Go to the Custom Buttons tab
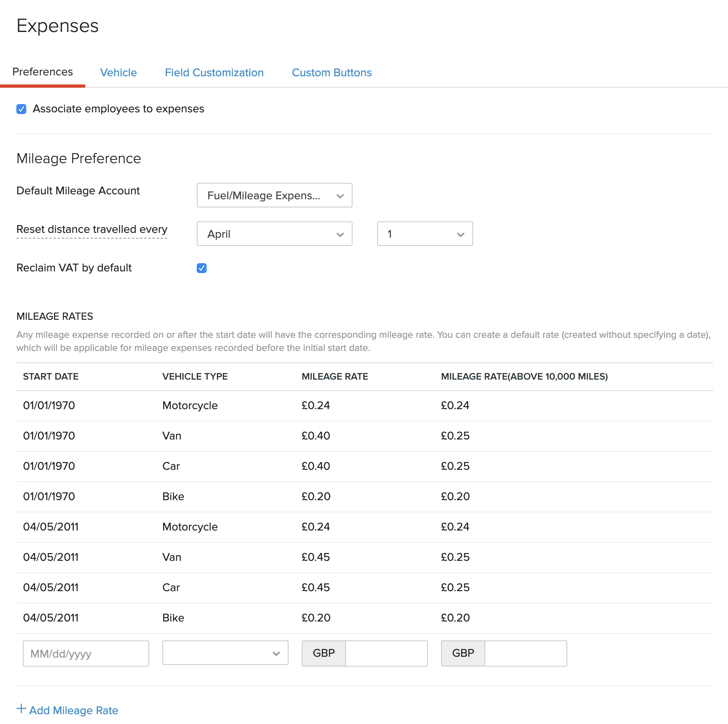728x724 pixels. (332, 73)
